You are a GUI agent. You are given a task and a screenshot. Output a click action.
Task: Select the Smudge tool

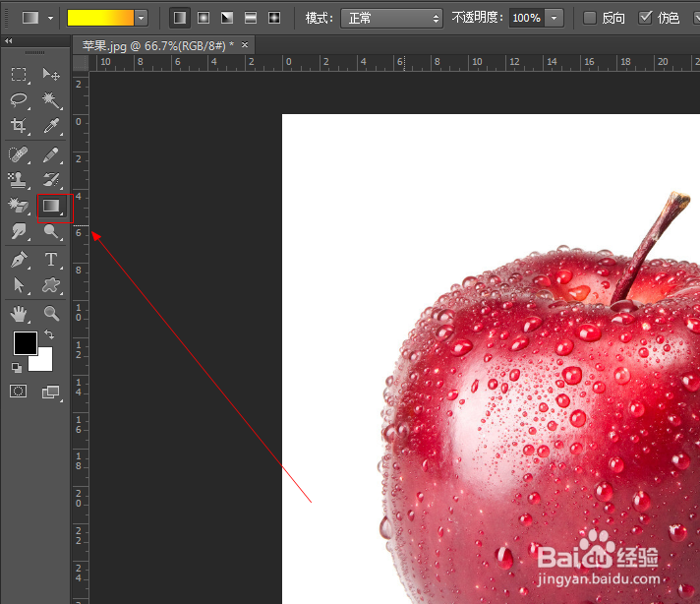click(19, 231)
